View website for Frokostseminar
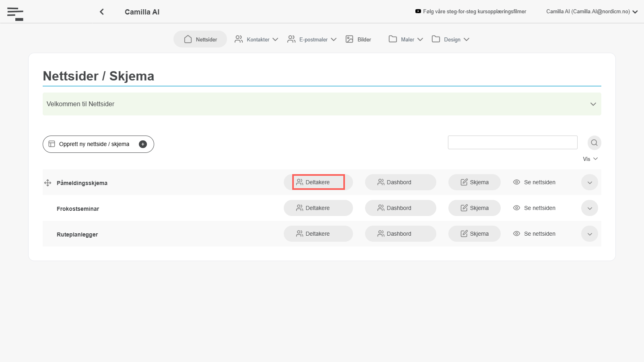Image resolution: width=644 pixels, height=362 pixels. coord(535,208)
